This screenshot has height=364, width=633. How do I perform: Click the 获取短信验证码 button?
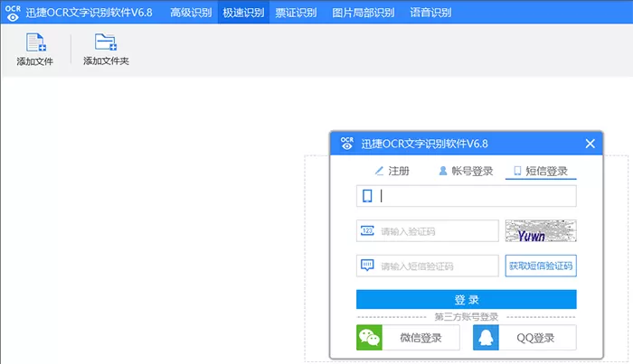click(x=541, y=266)
